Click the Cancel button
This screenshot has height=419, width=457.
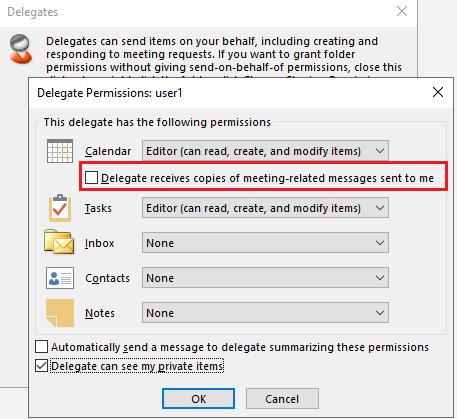[x=282, y=399]
